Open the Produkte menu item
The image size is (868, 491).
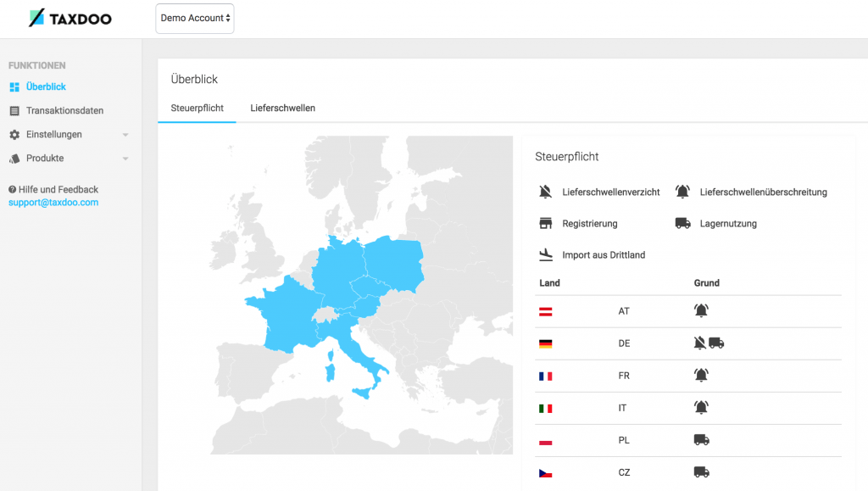[45, 159]
